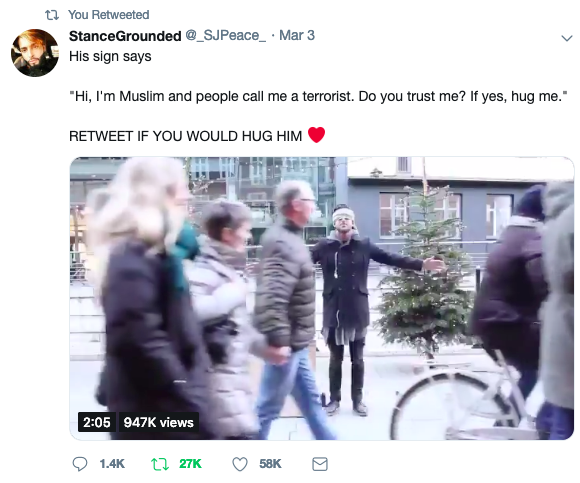The width and height of the screenshot is (580, 483).
Task: Click the 1.4K replies count
Action: click(x=112, y=464)
